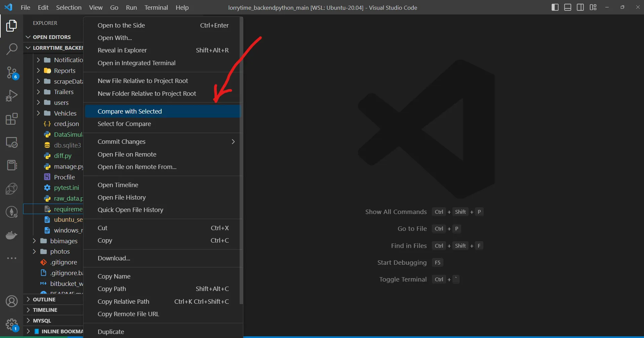The height and width of the screenshot is (338, 644).
Task: Click the Reports folder icon
Action: (47, 71)
